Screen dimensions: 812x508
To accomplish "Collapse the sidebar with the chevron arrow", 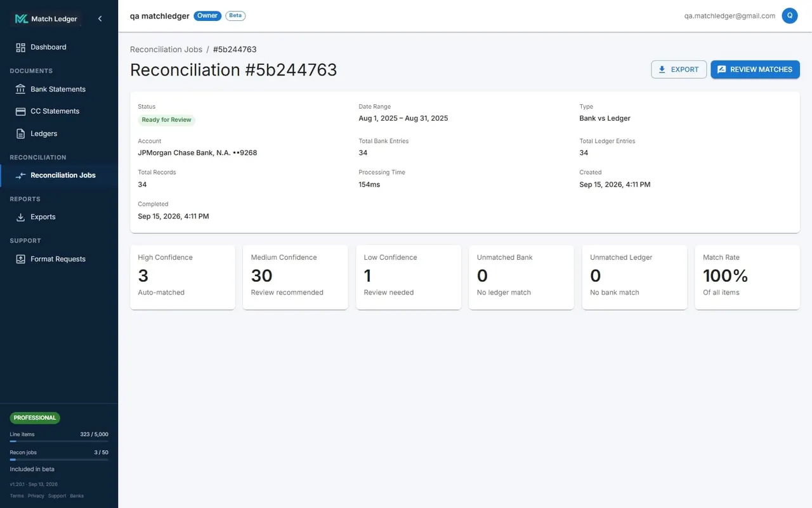I will click(x=100, y=19).
